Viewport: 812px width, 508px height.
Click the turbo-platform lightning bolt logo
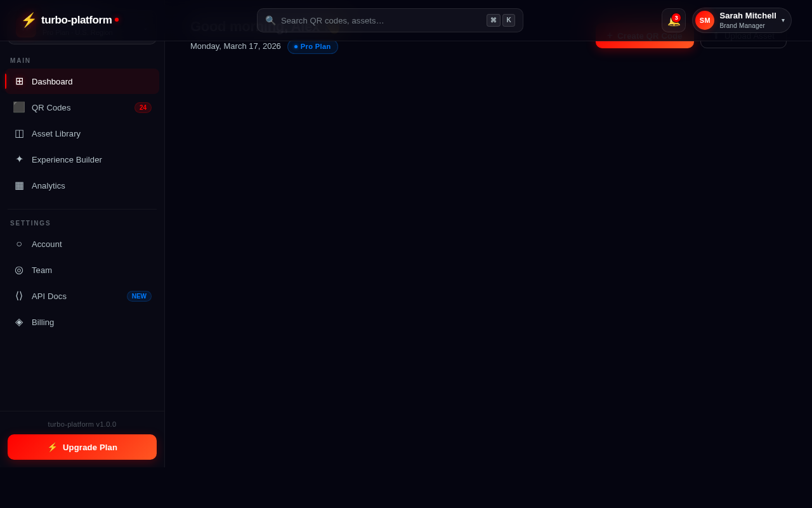click(x=29, y=20)
